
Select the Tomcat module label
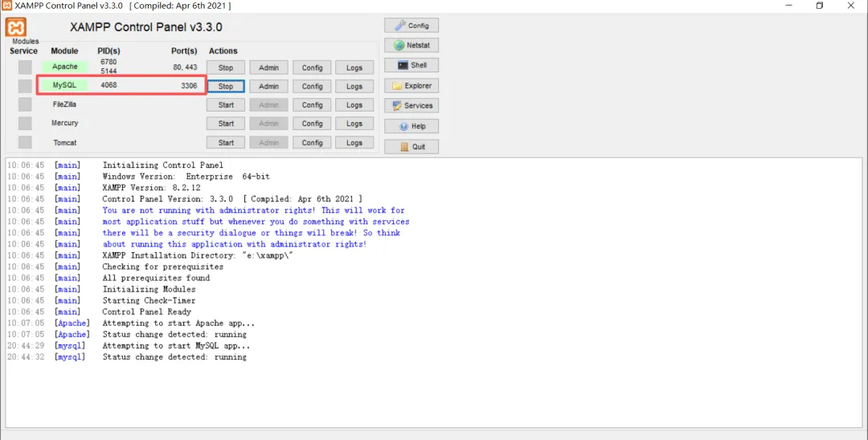click(65, 143)
